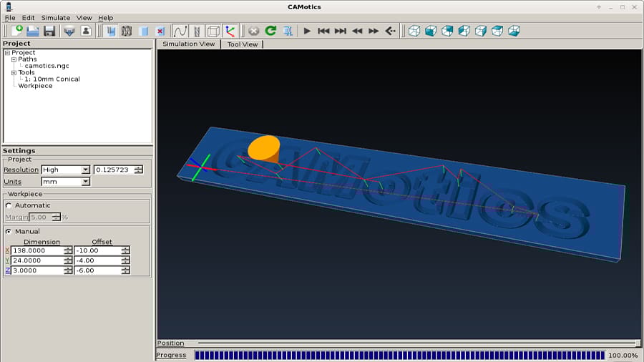Viewport: 644px width, 362px height.
Task: Click the Export toolbar icon with down arrow
Action: tap(69, 31)
